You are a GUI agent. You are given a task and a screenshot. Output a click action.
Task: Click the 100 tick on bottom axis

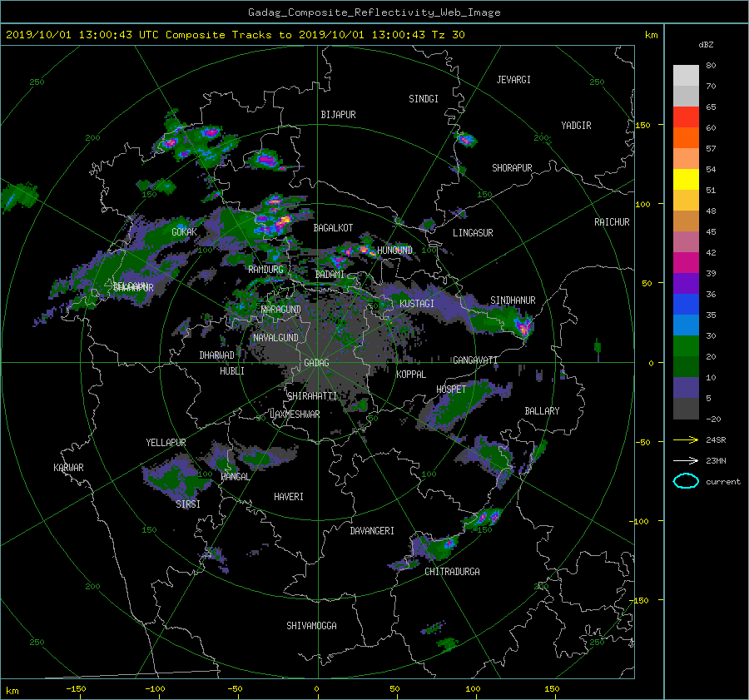473,689
